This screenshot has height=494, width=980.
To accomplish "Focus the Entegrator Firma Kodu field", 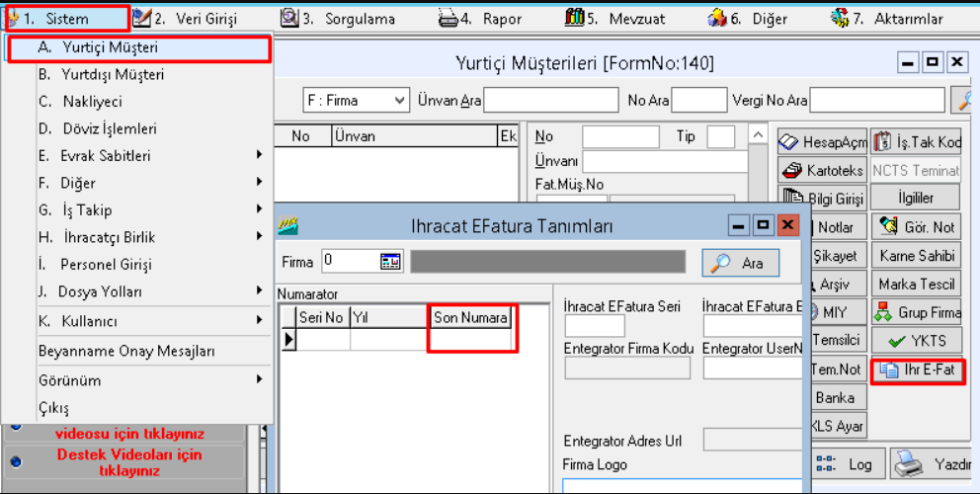I will [627, 369].
